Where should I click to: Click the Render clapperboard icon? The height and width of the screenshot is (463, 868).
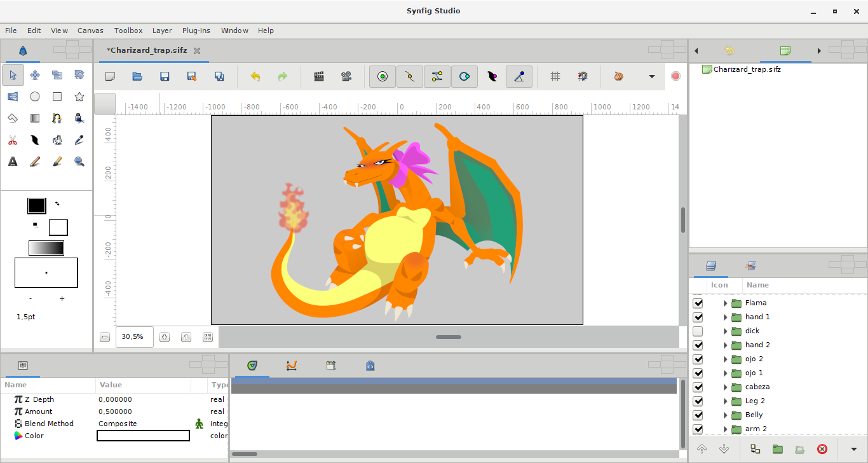319,76
